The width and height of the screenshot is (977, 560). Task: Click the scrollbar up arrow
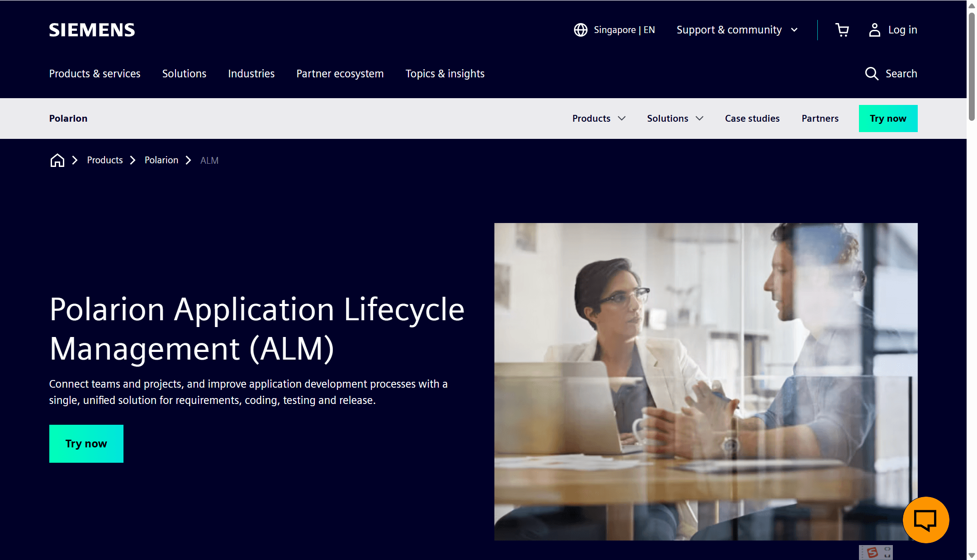(x=971, y=5)
